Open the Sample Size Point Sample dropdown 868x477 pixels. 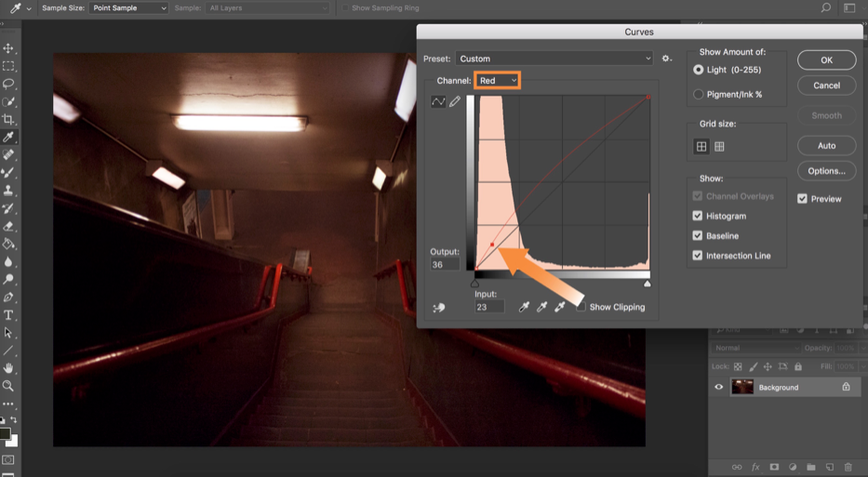pos(129,7)
